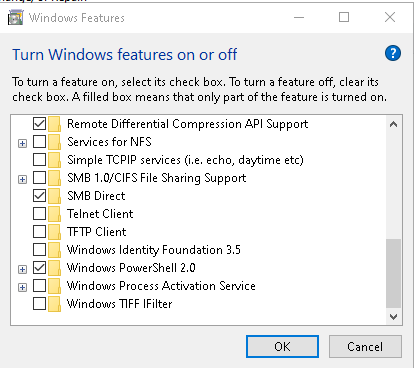414x368 pixels.
Task: Select the TFTP Client label
Action: pos(97,232)
